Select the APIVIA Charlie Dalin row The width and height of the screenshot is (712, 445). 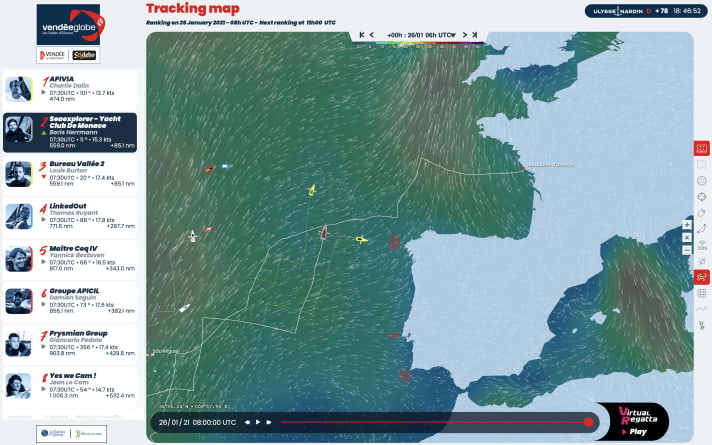pos(70,89)
